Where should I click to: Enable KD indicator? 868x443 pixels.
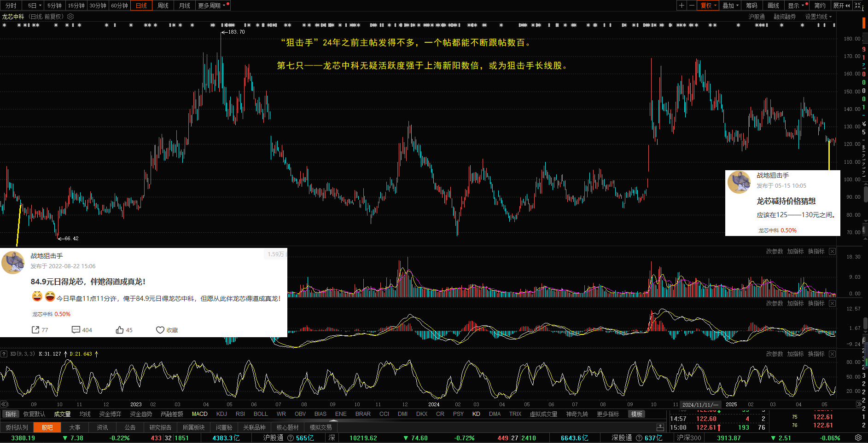coord(476,414)
